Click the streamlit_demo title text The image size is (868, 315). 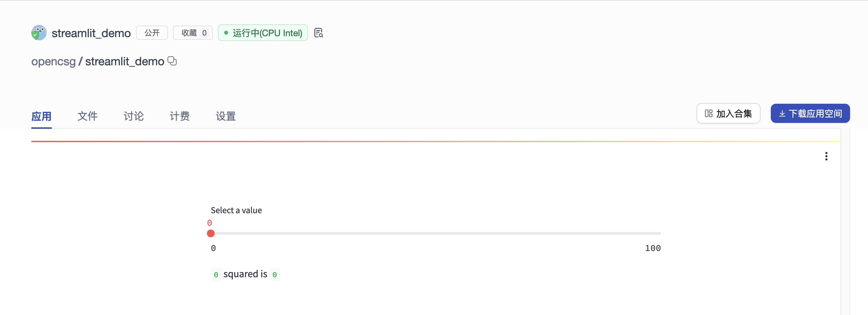[91, 33]
